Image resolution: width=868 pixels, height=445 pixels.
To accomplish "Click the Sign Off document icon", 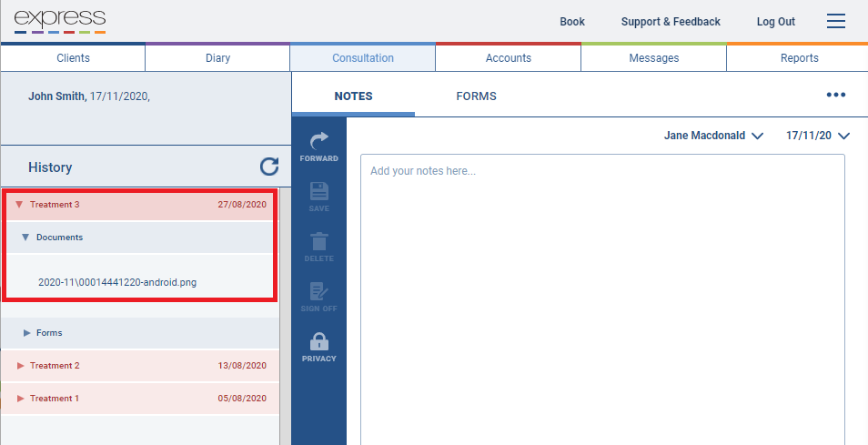I will coord(319,292).
